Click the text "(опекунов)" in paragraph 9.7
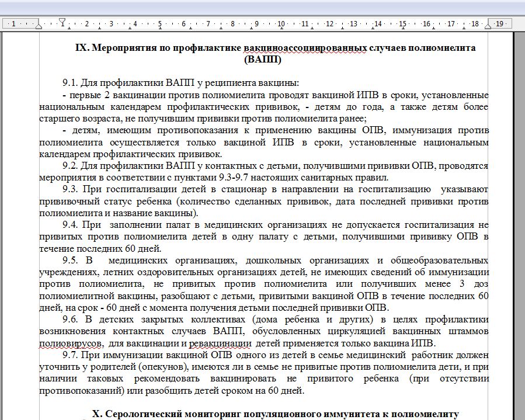 coord(163,367)
